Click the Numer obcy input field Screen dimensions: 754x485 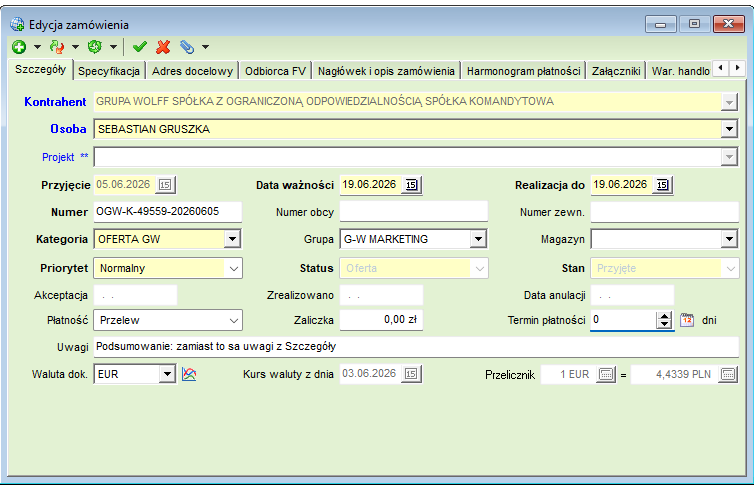click(414, 211)
